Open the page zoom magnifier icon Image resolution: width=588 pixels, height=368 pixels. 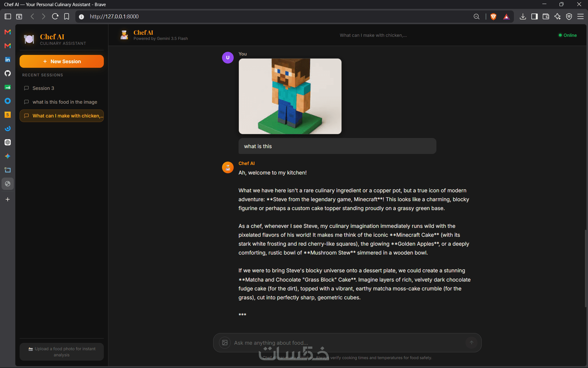pos(477,17)
